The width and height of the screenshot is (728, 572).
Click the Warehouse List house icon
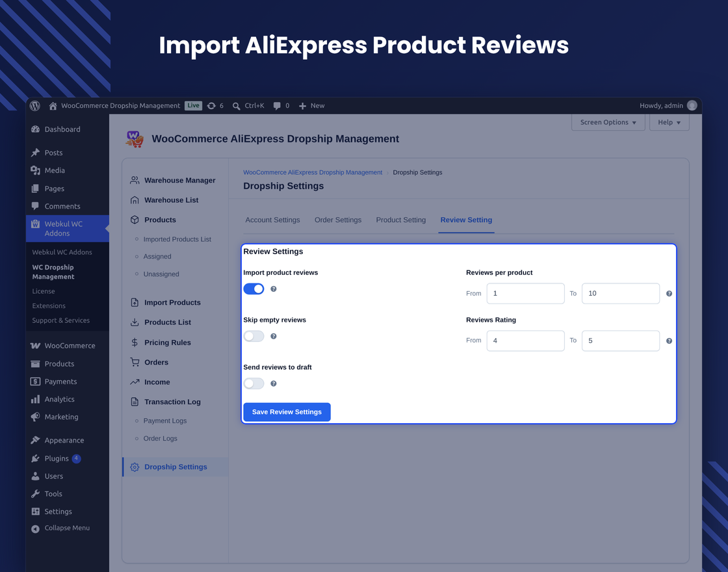tap(135, 200)
